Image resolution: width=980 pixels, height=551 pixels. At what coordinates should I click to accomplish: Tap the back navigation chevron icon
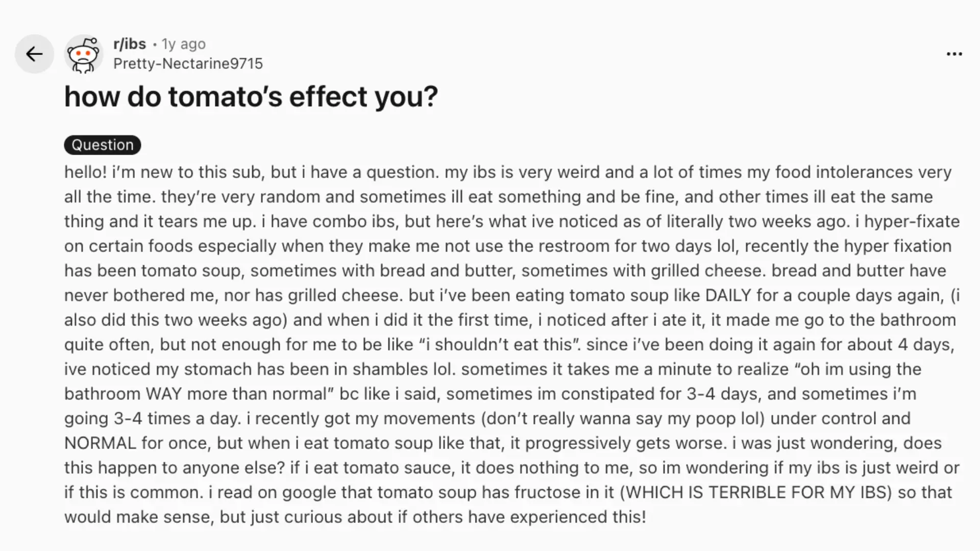(34, 54)
